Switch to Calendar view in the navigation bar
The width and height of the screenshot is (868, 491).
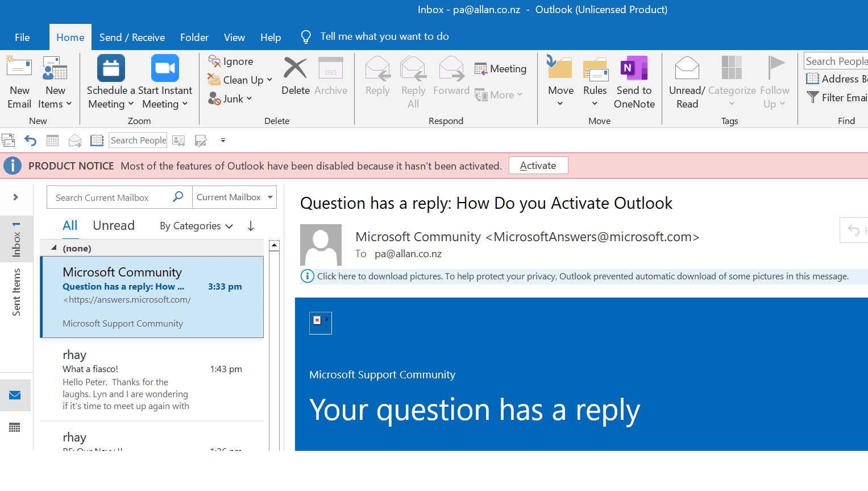[x=15, y=427]
